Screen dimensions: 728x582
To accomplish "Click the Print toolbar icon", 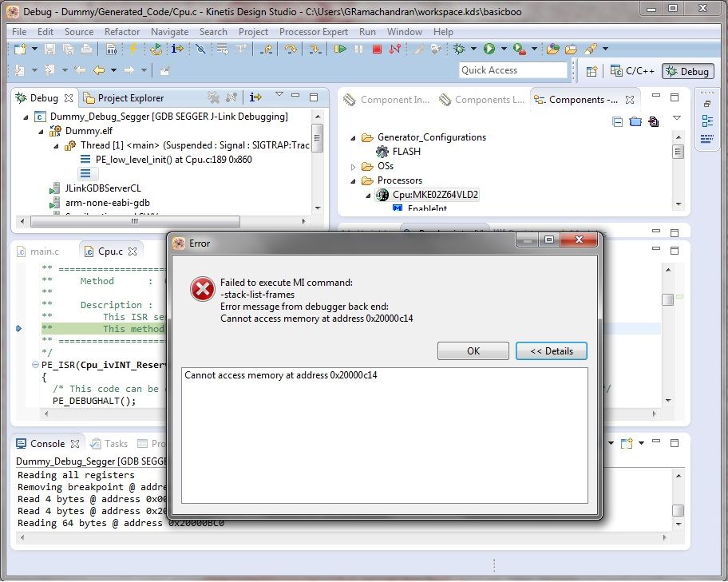I will (x=88, y=49).
